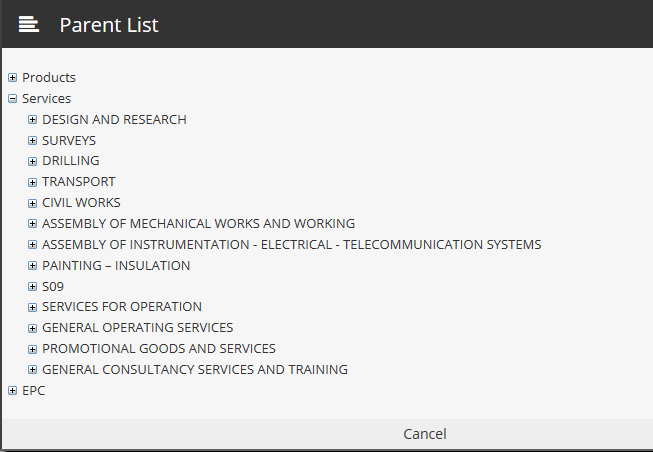Expand DESIGN AND RESEARCH plus icon

pyautogui.click(x=32, y=120)
